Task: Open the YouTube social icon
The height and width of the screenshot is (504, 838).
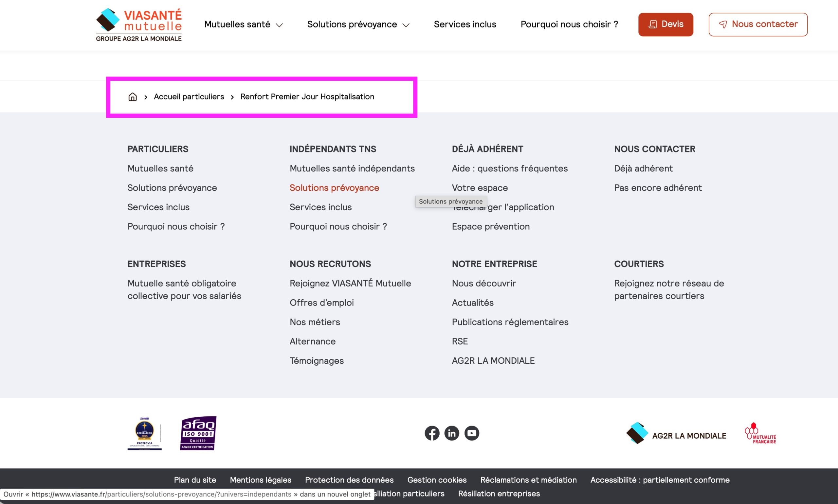Action: (472, 433)
